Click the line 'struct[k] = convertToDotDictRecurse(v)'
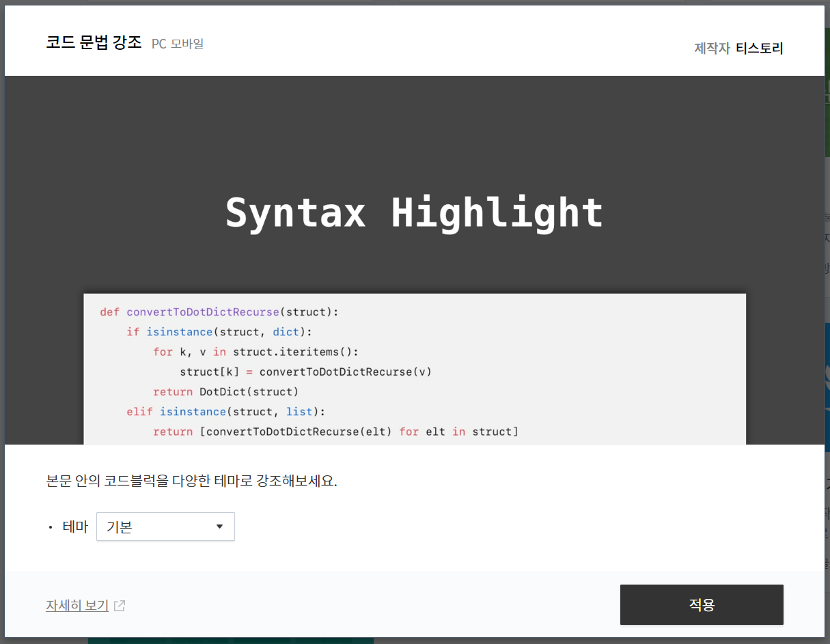Screen dimensions: 830x644 click(x=305, y=372)
